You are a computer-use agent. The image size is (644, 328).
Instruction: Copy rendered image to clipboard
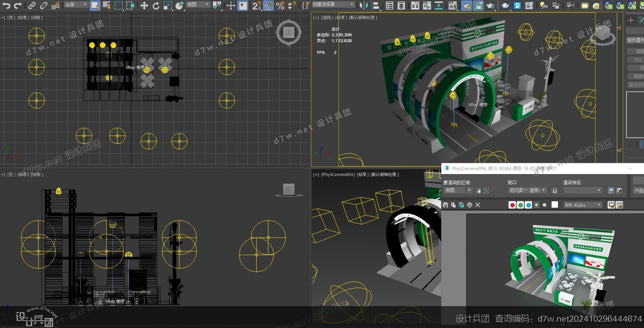click(453, 205)
